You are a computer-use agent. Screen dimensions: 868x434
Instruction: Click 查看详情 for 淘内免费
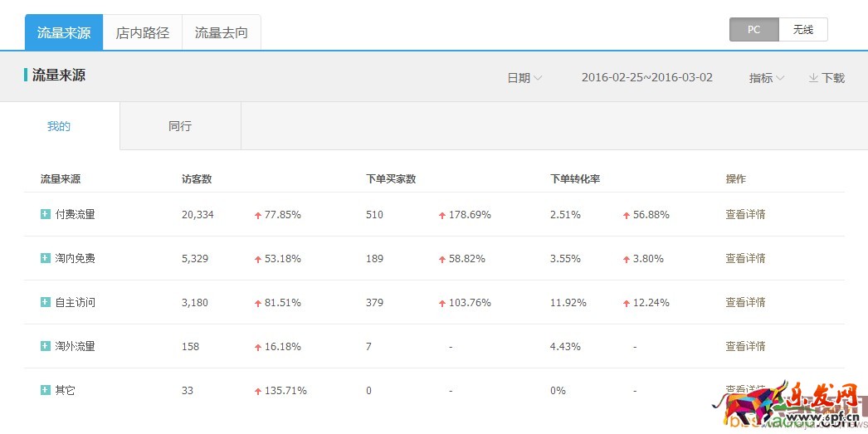[x=745, y=258]
